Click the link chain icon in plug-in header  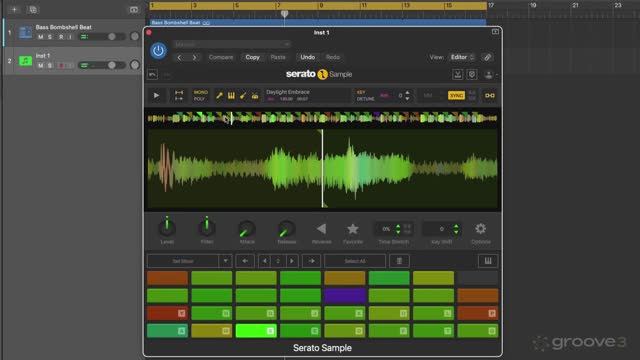click(x=487, y=58)
